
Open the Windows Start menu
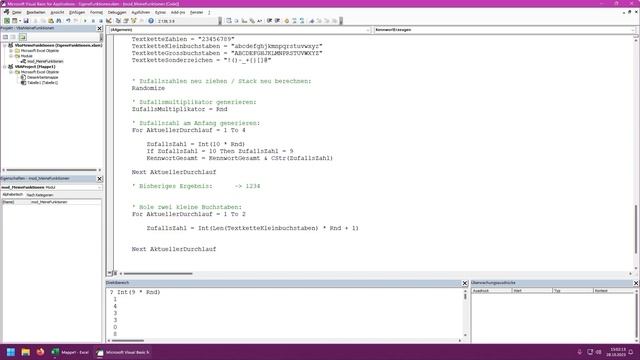coord(11,352)
